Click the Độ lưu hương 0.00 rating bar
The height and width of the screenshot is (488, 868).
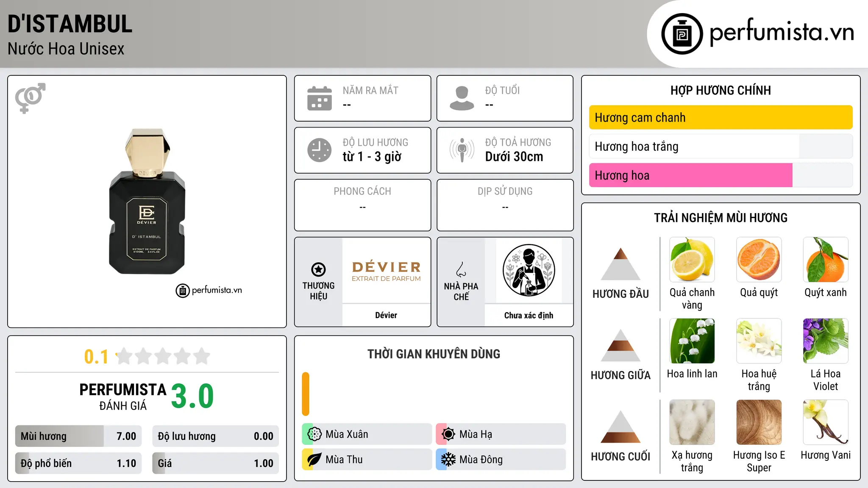click(x=215, y=436)
